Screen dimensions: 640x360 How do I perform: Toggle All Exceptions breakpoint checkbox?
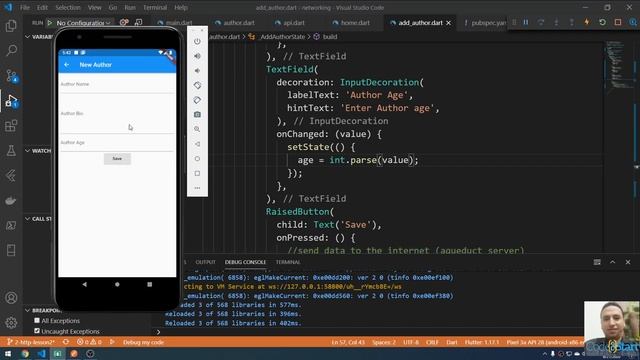click(37, 320)
